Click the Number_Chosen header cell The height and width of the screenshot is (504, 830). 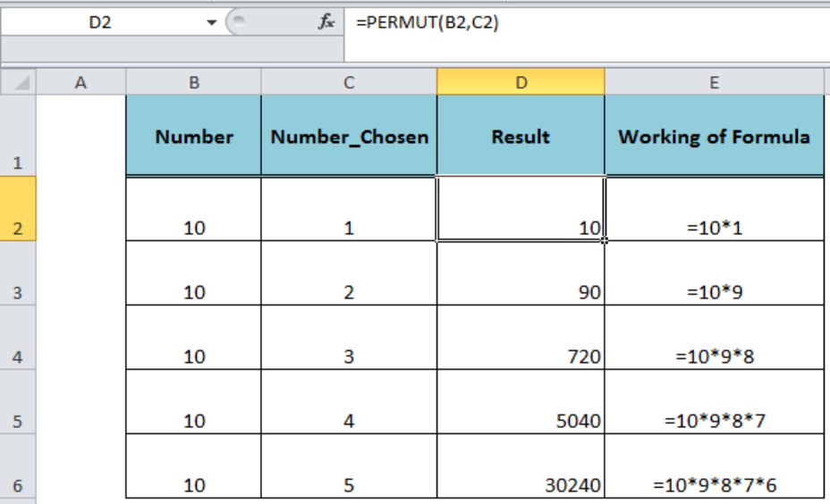pyautogui.click(x=349, y=136)
